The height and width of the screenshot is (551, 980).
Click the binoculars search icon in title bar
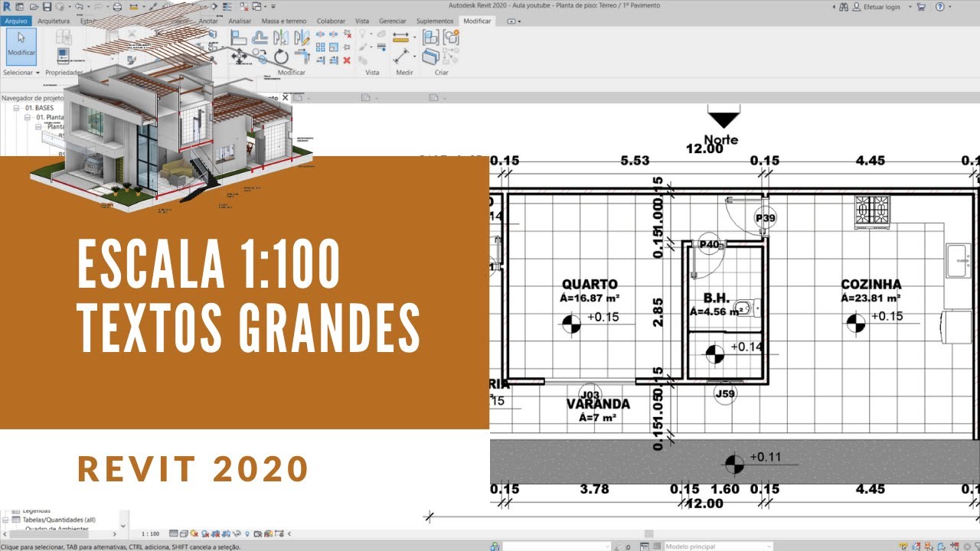[x=844, y=7]
